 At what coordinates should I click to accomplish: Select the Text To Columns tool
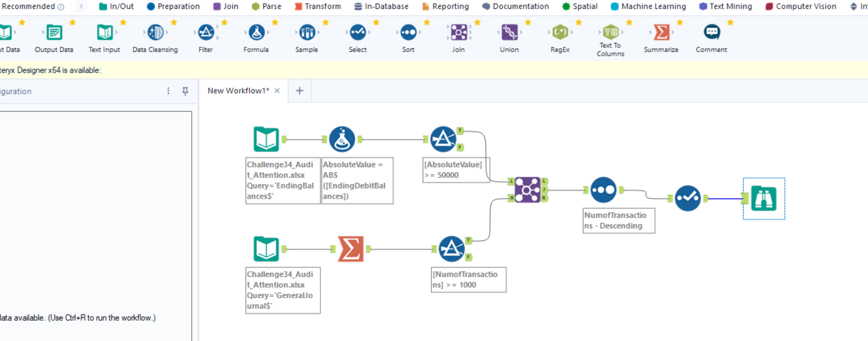point(611,33)
